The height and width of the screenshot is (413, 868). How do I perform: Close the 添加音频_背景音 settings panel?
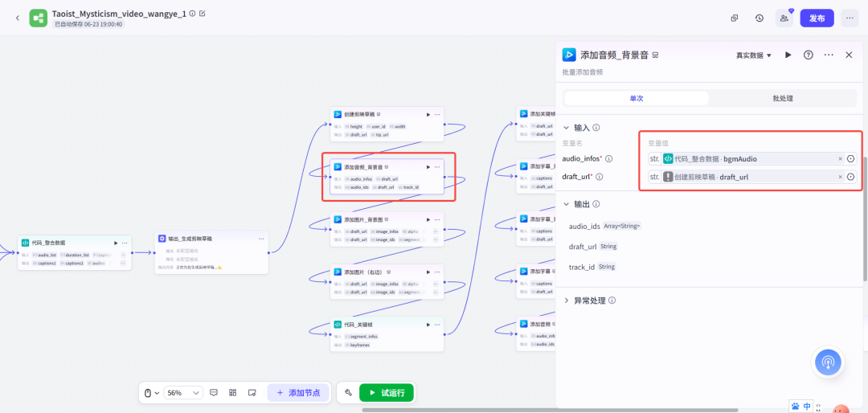tap(849, 55)
